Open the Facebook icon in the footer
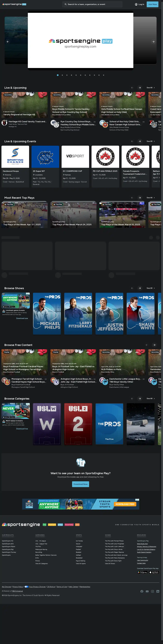The image size is (163, 644). [142, 591]
